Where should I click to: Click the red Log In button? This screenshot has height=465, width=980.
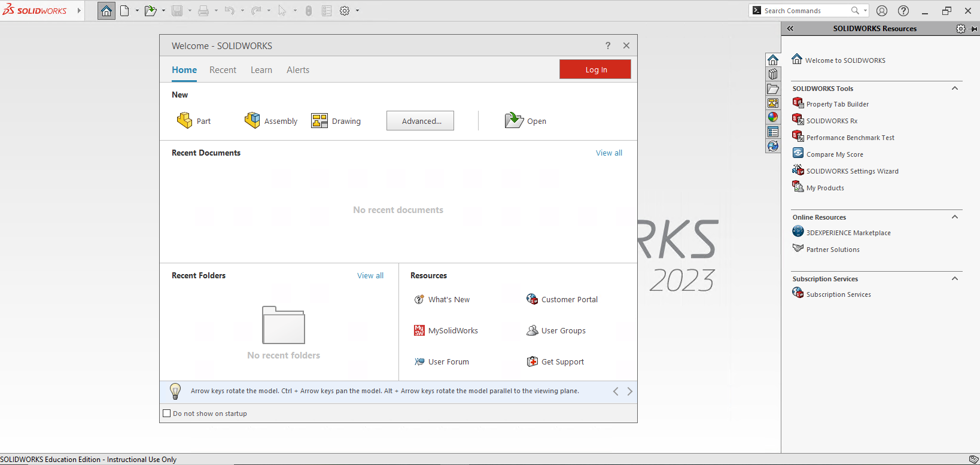[595, 69]
